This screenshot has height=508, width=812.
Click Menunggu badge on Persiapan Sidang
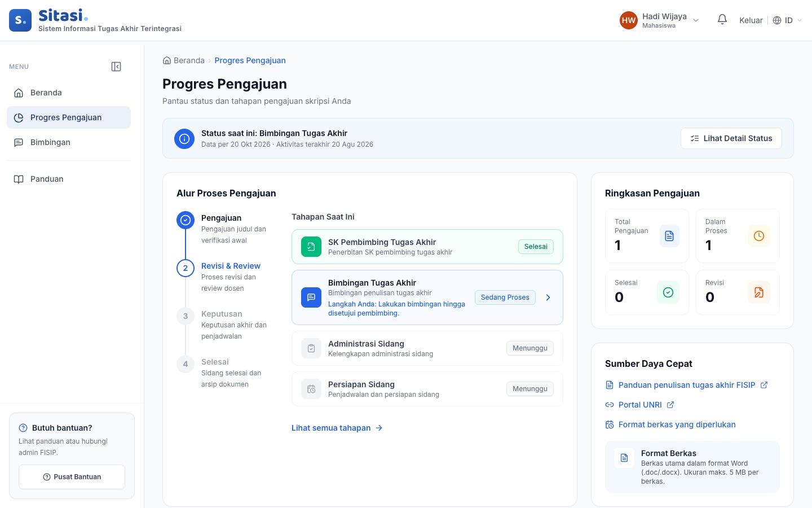coord(530,389)
